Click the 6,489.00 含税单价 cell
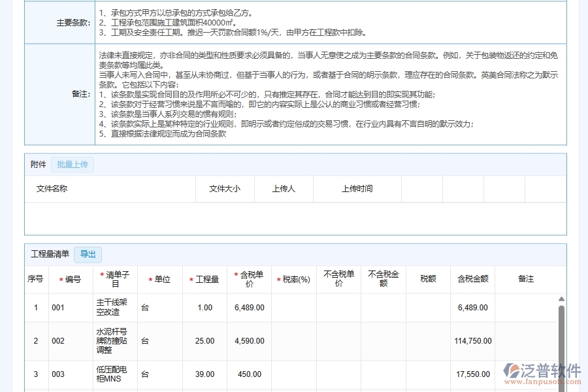Screen dimensions: 588x392 [x=248, y=307]
